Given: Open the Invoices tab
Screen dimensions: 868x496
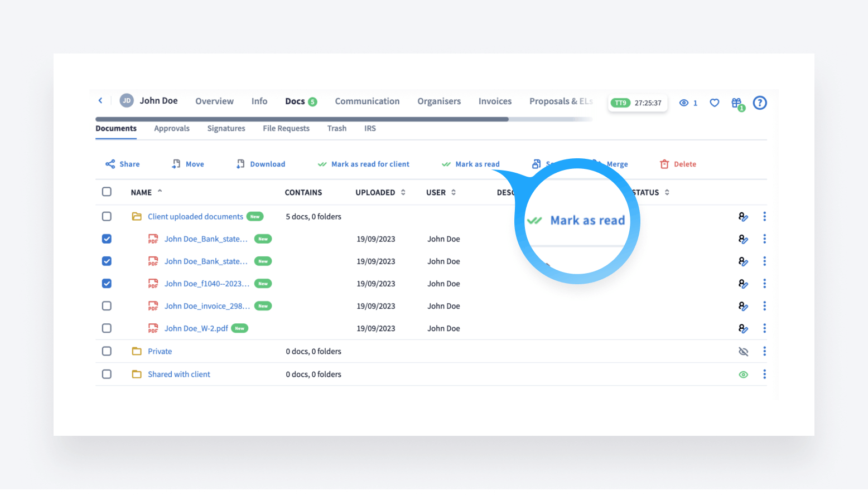Looking at the screenshot, I should [x=495, y=101].
